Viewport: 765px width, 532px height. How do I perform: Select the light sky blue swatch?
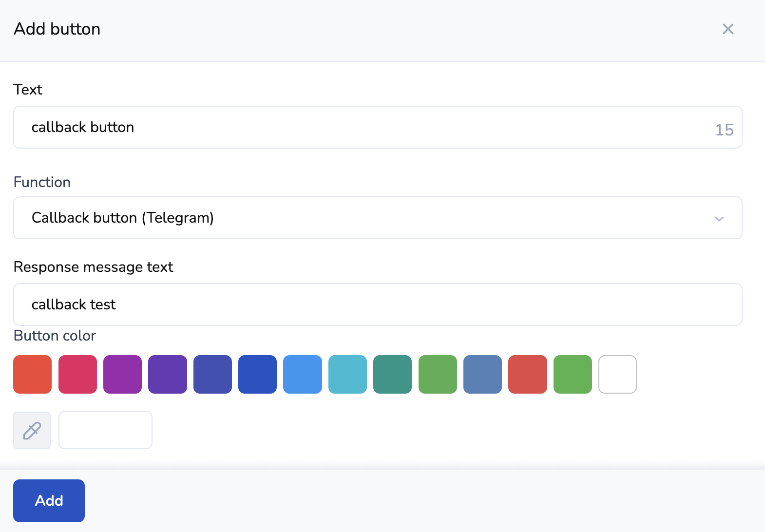click(303, 374)
